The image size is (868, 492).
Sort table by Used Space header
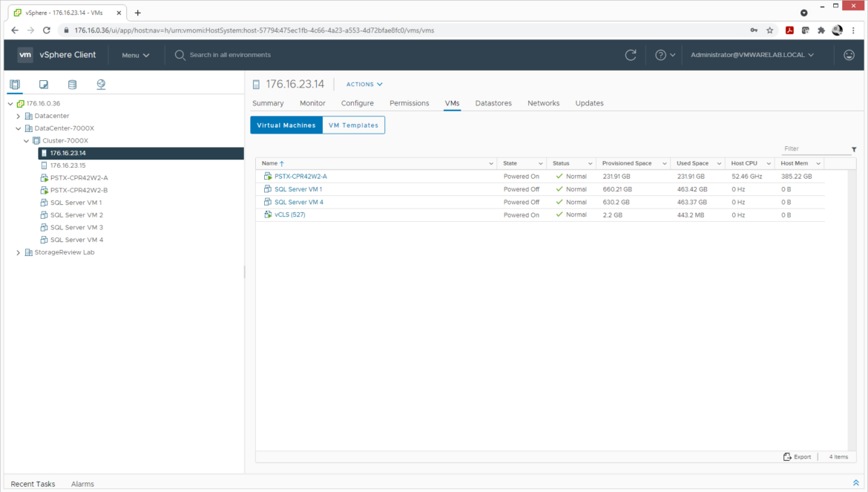(x=692, y=163)
